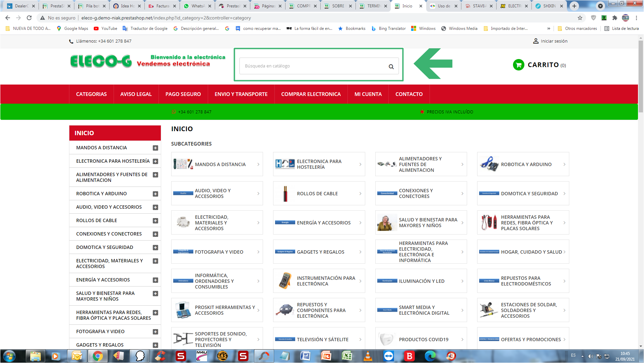Open the green shopping cart icon
The height and width of the screenshot is (363, 644).
coord(518,65)
